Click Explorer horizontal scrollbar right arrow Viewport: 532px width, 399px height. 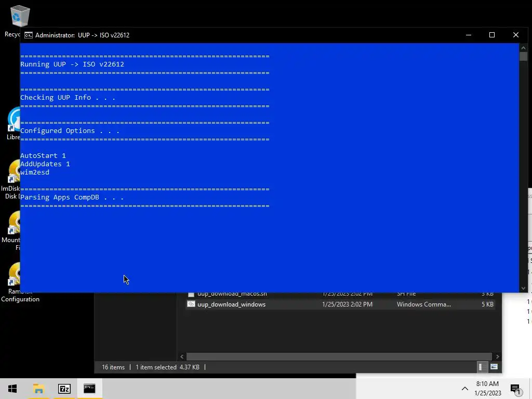point(497,356)
